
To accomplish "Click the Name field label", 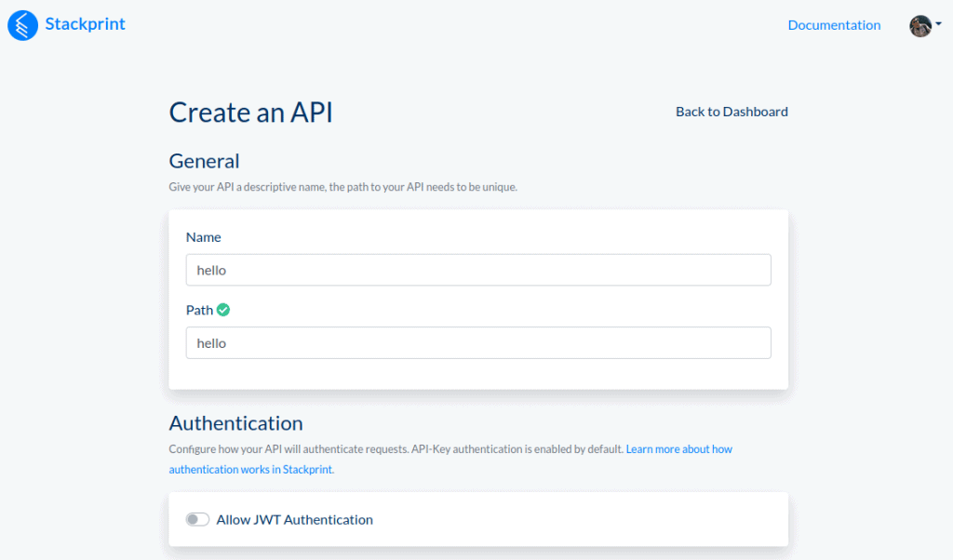I will (x=204, y=237).
